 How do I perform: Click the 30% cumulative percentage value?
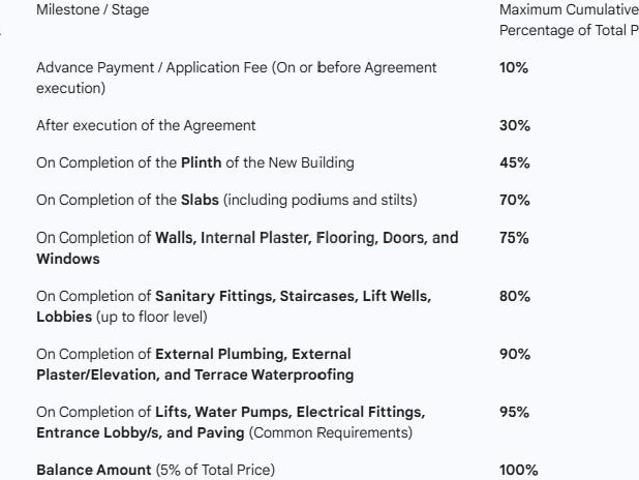point(514,126)
